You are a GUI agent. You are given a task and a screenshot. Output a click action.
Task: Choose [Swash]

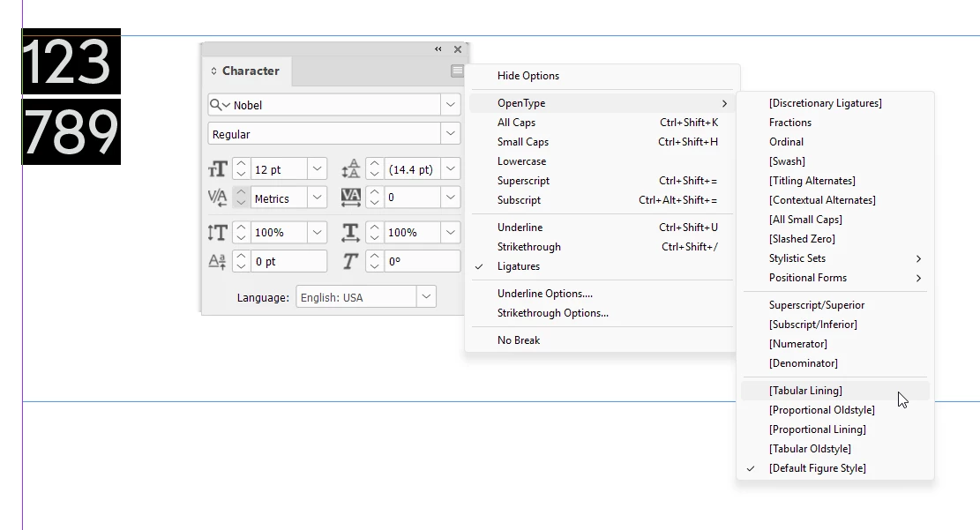point(835,161)
